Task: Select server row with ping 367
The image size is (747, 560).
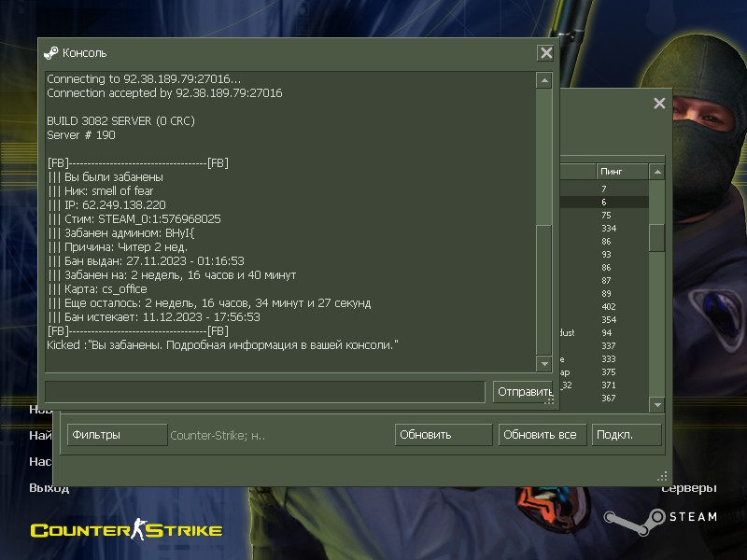Action: point(604,398)
